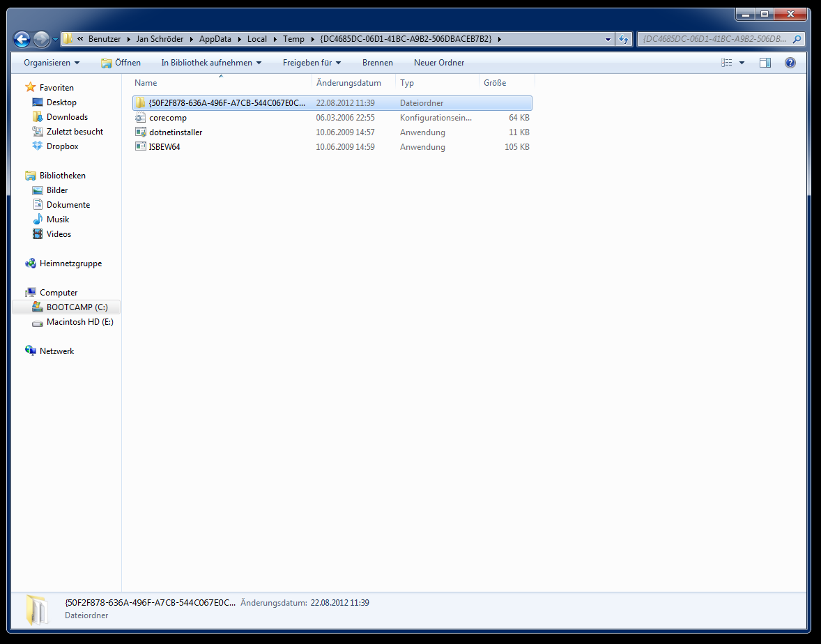Click the 105 KB size cell
This screenshot has width=821, height=644.
[517, 147]
